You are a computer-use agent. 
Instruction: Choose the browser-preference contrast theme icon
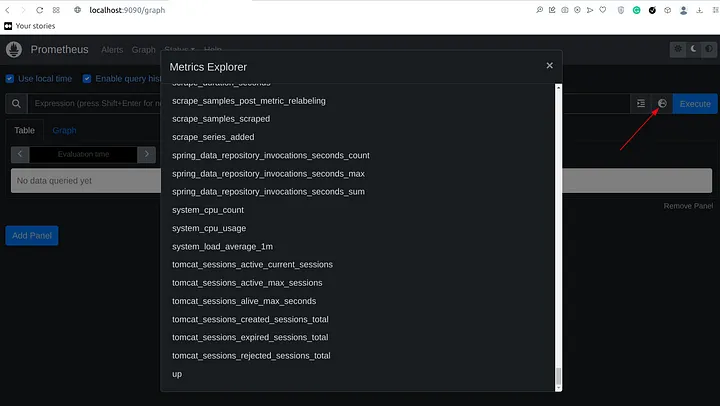pos(709,49)
